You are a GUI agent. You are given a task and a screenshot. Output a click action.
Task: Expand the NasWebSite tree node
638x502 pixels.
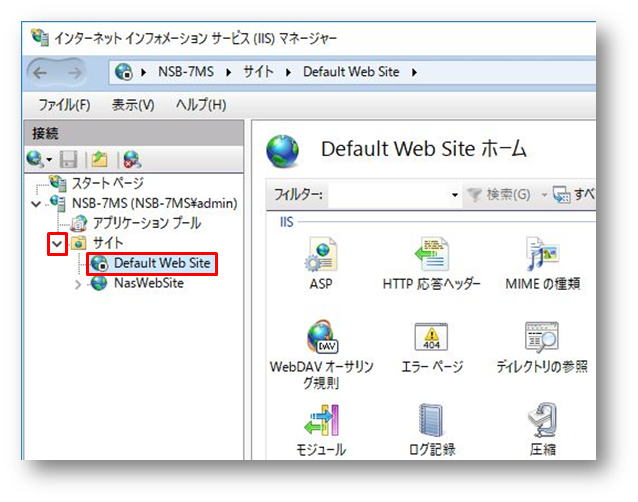[78, 284]
